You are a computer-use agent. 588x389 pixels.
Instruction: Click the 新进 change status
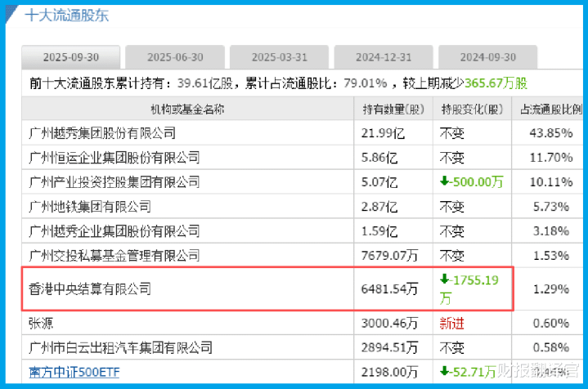(x=452, y=323)
